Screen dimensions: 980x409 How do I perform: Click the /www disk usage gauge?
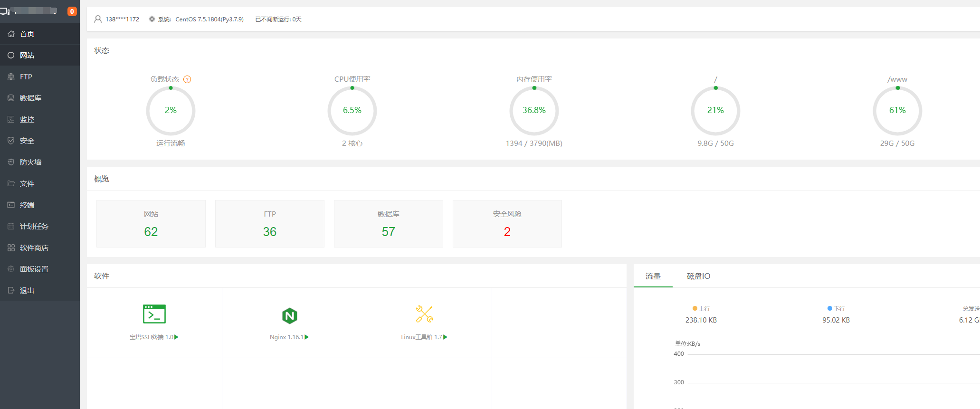pyautogui.click(x=897, y=111)
